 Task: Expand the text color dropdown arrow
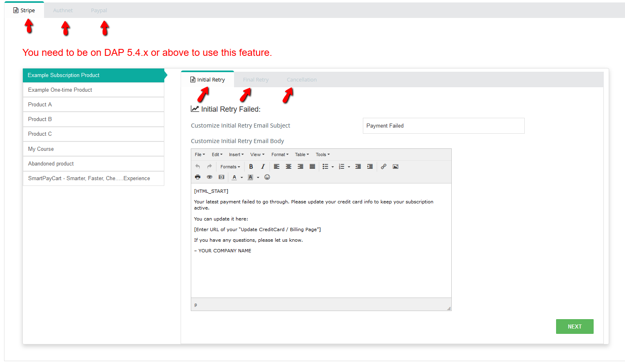coord(242,178)
